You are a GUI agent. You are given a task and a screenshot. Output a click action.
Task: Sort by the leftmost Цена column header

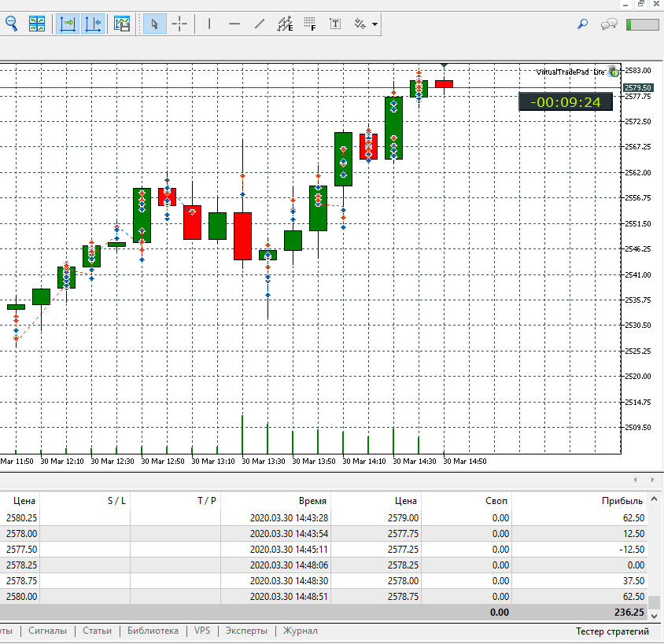[20, 501]
